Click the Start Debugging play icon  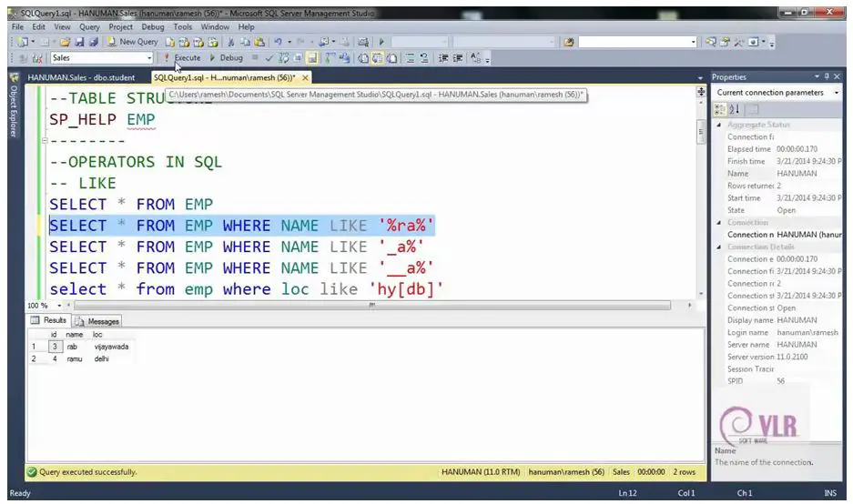(x=381, y=42)
